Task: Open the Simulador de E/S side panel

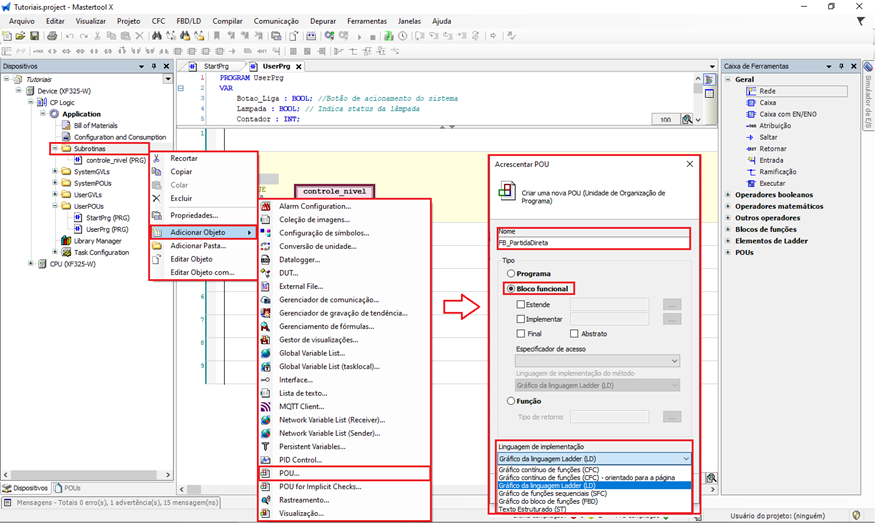Action: [x=867, y=94]
